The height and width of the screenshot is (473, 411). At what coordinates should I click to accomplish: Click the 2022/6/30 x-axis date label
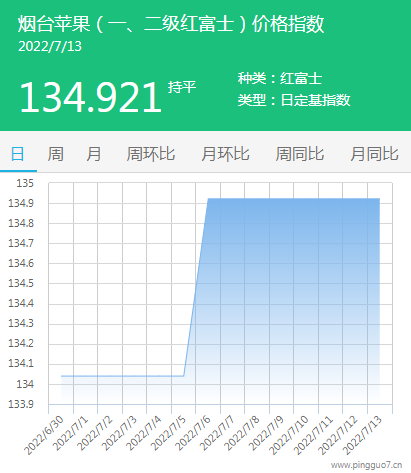click(x=44, y=435)
